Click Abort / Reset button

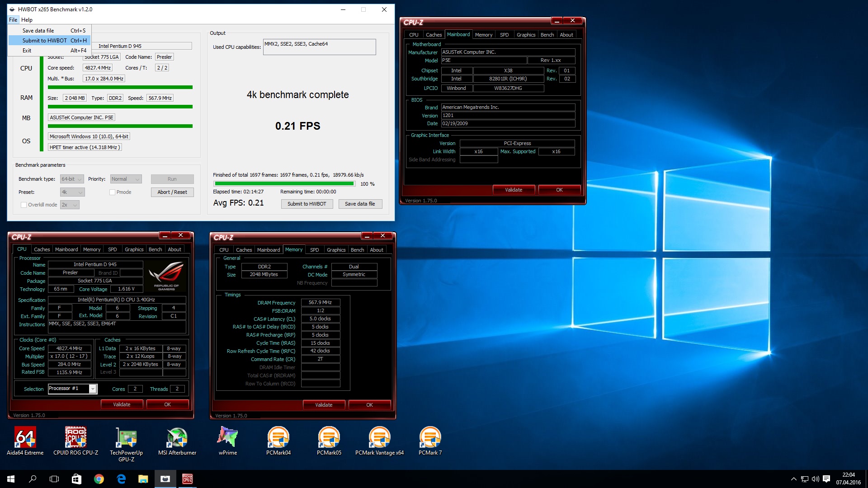click(172, 192)
